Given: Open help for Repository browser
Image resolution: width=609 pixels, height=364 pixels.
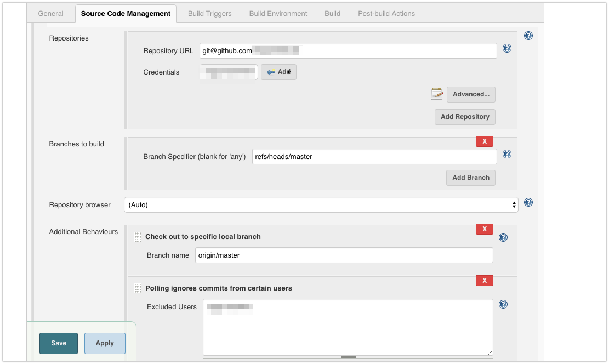Looking at the screenshot, I should click(x=528, y=202).
